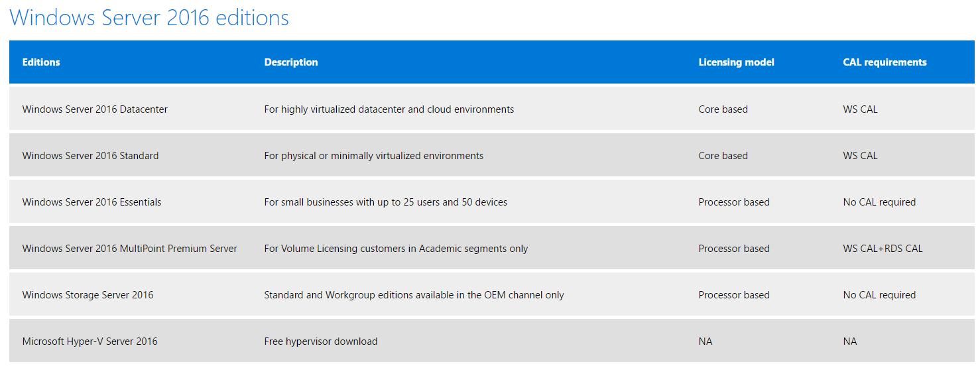980x366 pixels.
Task: Select 'No CAL required' in the Essentials row
Action: point(879,202)
